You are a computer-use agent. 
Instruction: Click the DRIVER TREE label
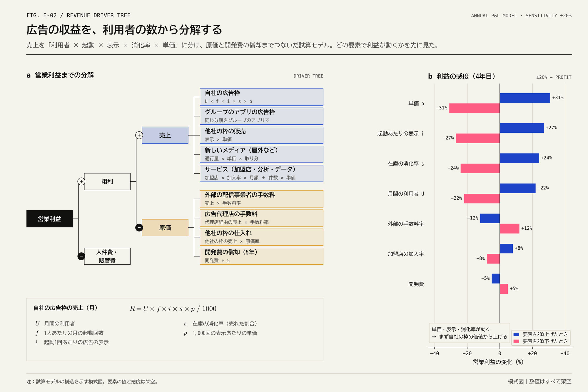tap(308, 76)
